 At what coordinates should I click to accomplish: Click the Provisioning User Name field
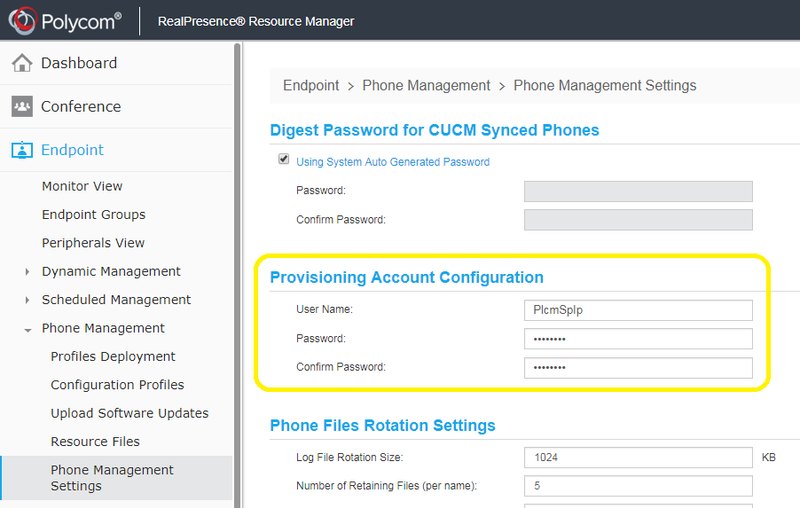[x=638, y=310]
